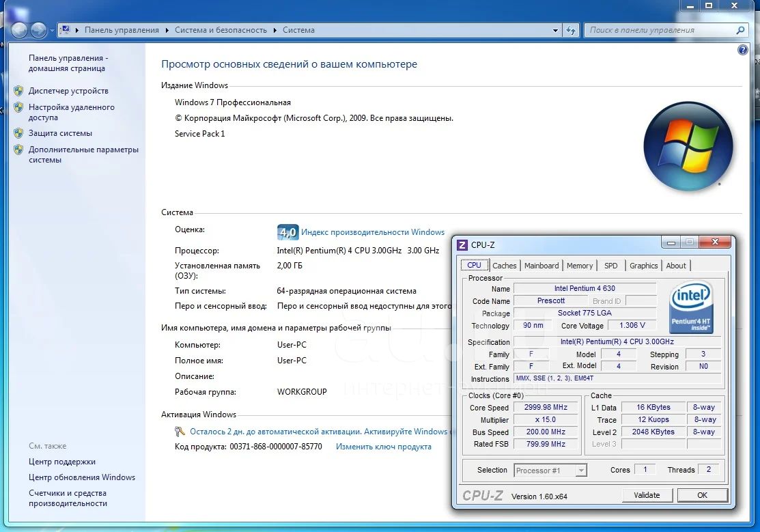The width and height of the screenshot is (760, 532).
Task: Click the 'Socket 775 LGA' package value
Action: 585,313
